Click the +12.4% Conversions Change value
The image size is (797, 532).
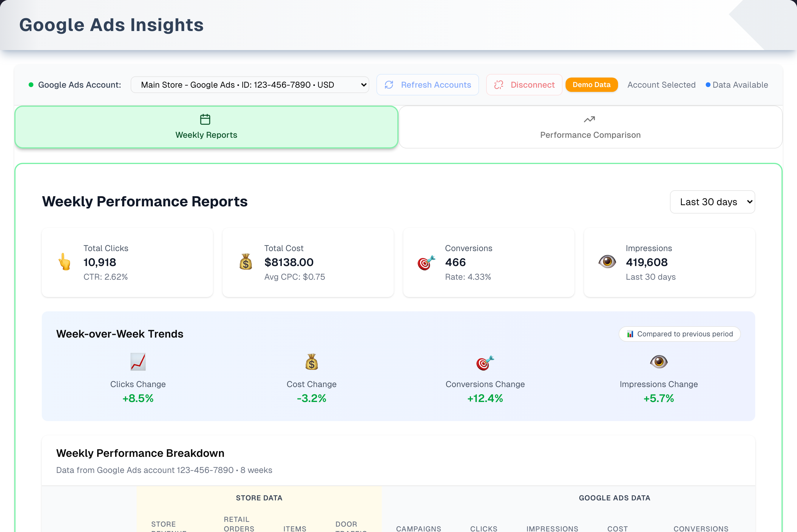(x=485, y=398)
